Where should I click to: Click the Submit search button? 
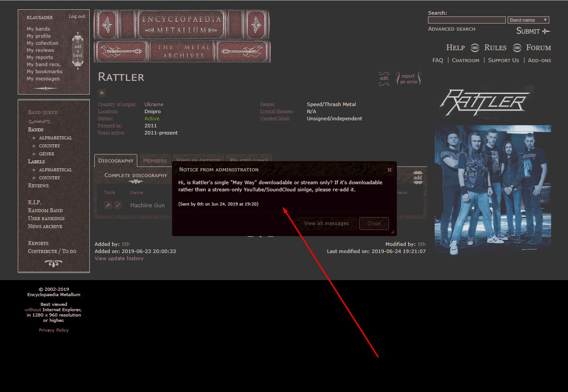[533, 31]
